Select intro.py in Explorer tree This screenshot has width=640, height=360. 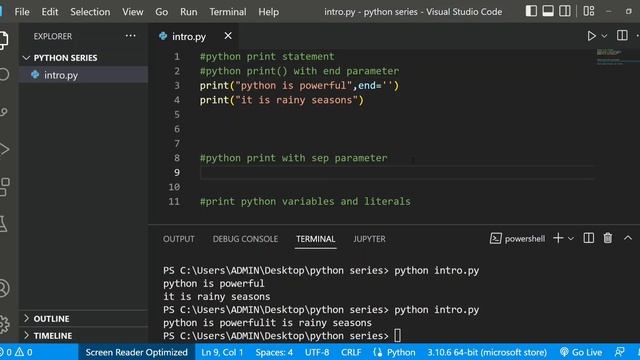tap(83, 75)
